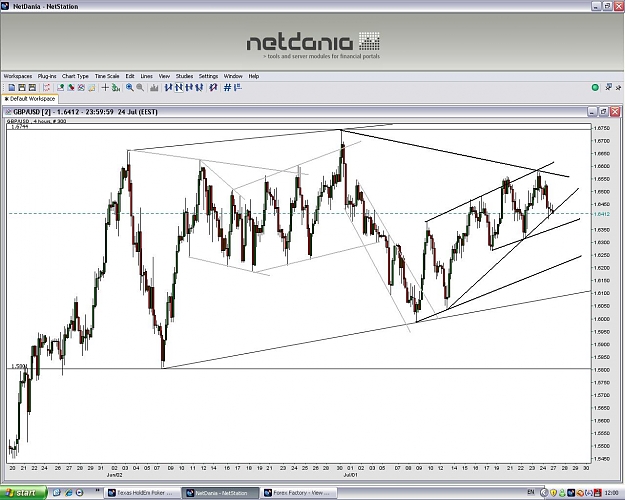Click the system tray clock
This screenshot has height=500, width=625.
[x=611, y=493]
